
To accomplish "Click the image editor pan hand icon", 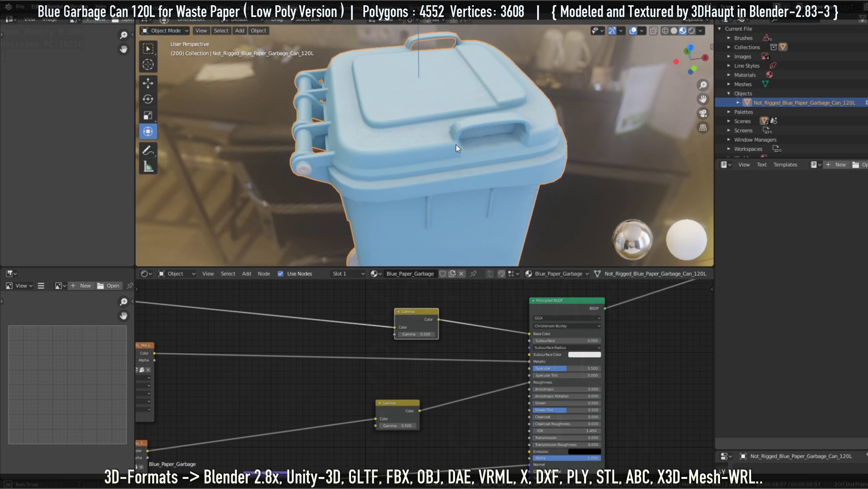I will 124,316.
